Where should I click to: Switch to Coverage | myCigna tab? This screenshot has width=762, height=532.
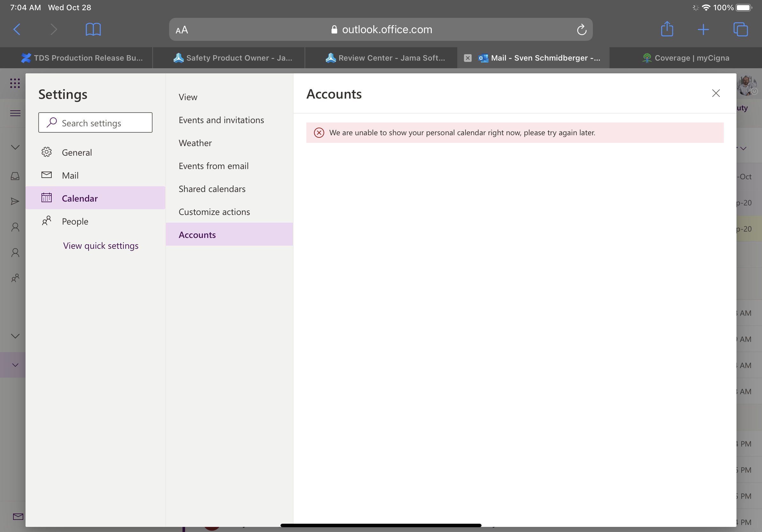point(686,58)
